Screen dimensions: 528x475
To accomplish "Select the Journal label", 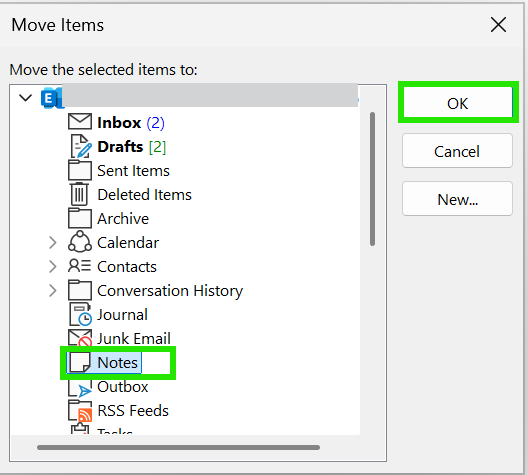I will (123, 315).
